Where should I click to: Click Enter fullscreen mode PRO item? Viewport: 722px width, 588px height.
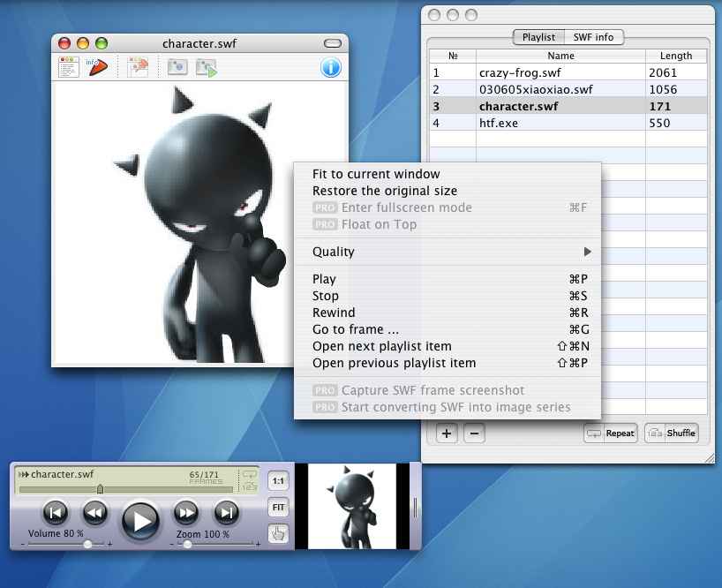pos(447,207)
